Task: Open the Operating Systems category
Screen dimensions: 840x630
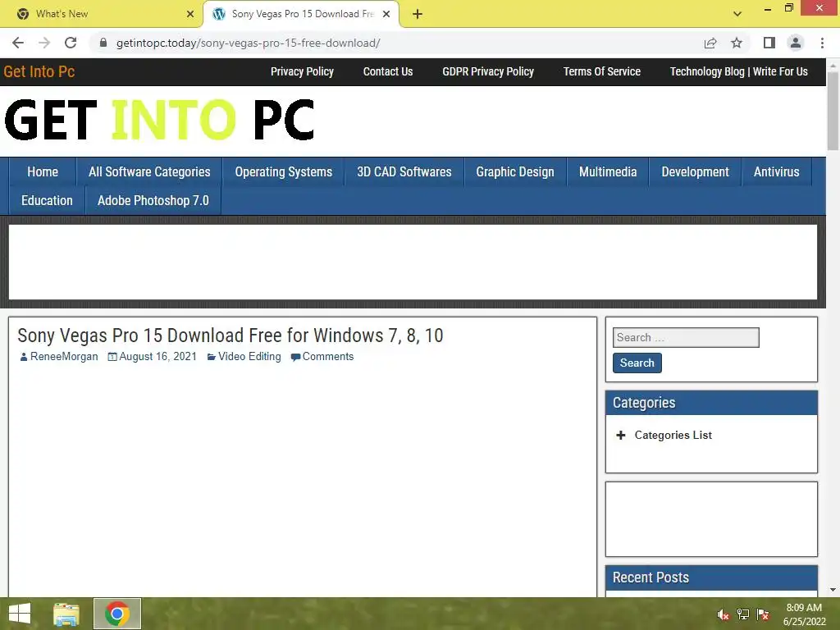Action: pyautogui.click(x=283, y=172)
